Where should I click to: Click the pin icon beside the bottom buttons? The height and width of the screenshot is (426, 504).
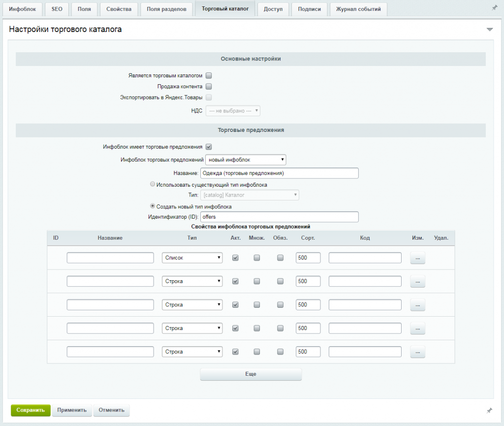[489, 411]
